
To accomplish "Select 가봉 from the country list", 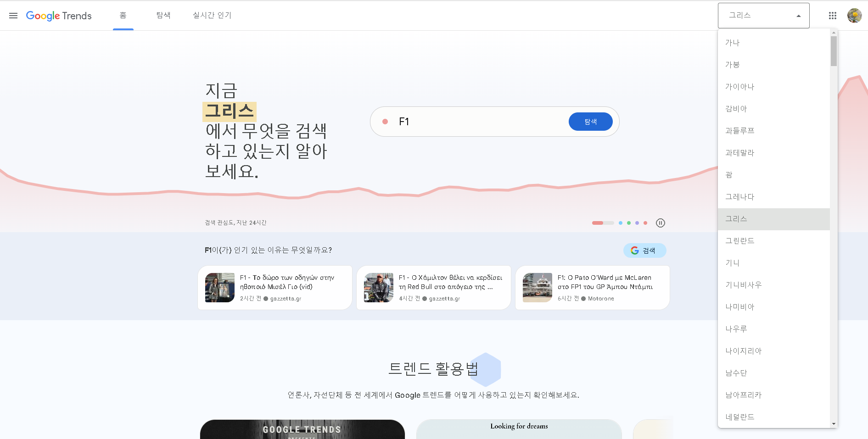I will click(x=774, y=65).
